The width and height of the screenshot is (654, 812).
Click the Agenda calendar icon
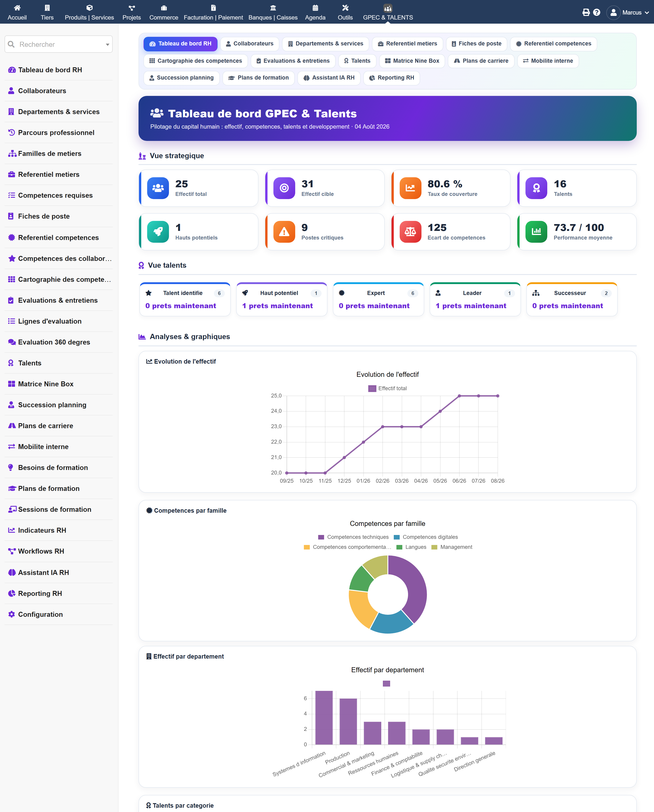(315, 8)
